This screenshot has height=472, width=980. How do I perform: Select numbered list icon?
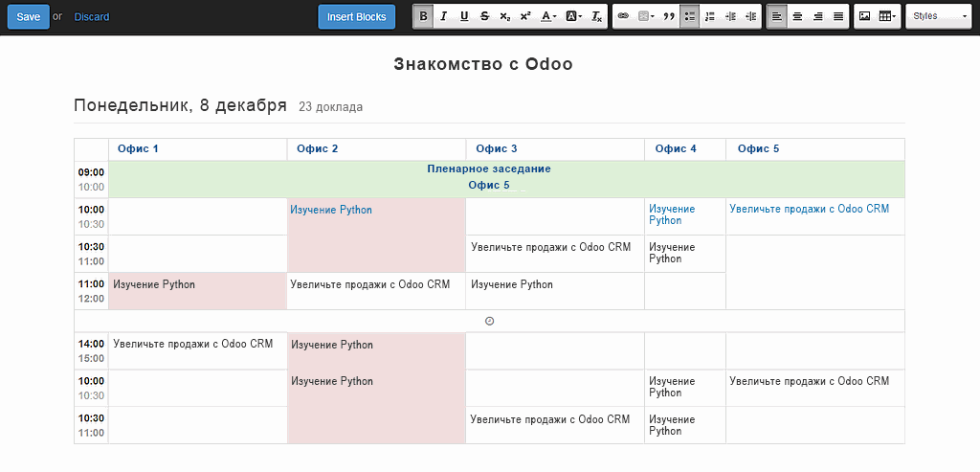pyautogui.click(x=709, y=17)
